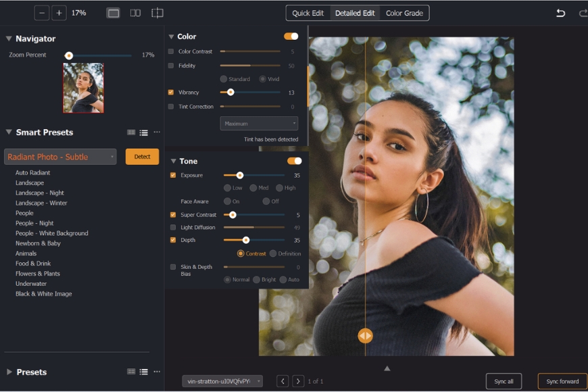This screenshot has height=392, width=588.
Task: Toggle the Tone section switch
Action: coord(295,161)
